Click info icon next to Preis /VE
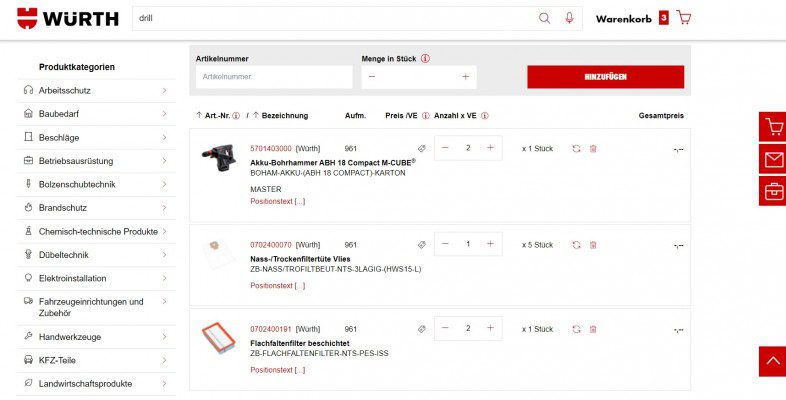 [x=426, y=116]
